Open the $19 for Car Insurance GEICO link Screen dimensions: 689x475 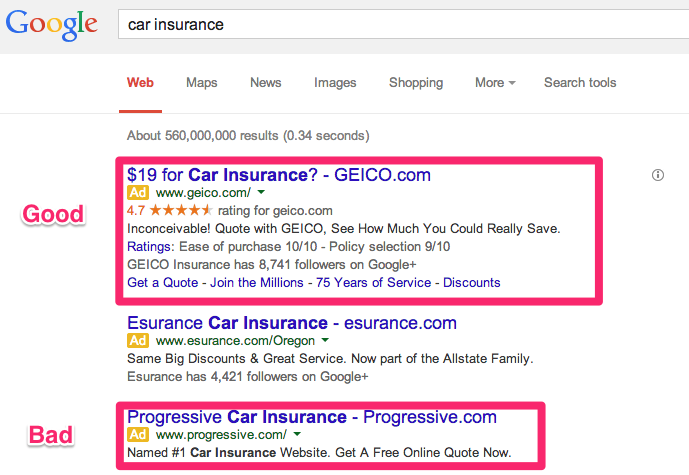279,175
